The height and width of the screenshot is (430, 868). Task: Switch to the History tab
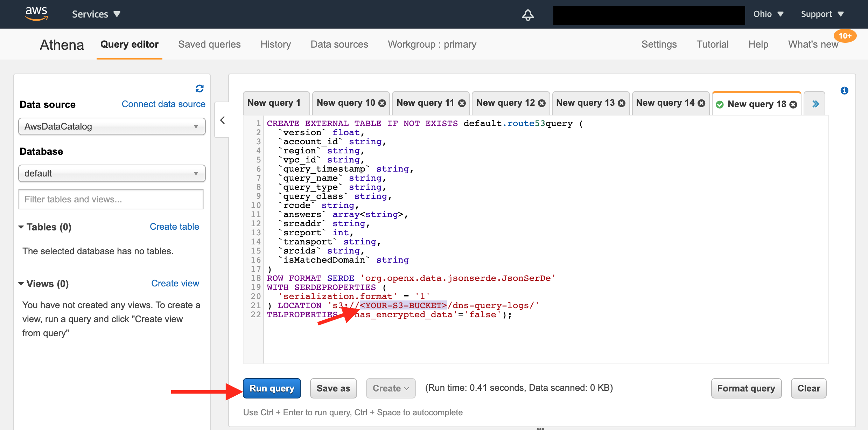[275, 44]
